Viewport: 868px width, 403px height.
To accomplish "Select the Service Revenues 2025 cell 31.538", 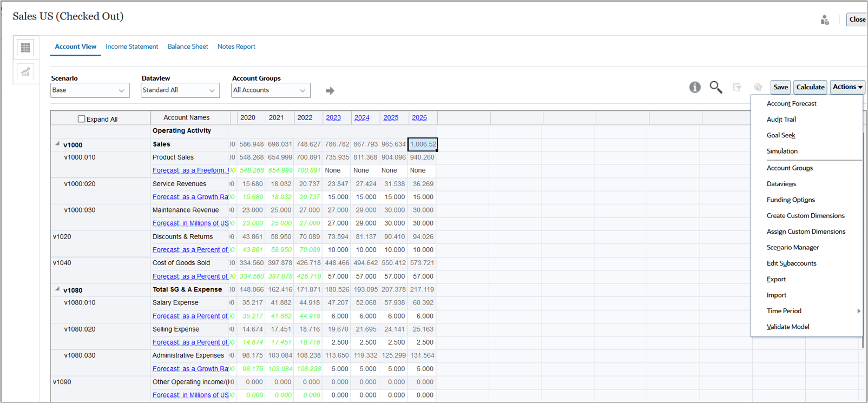I will coord(394,184).
